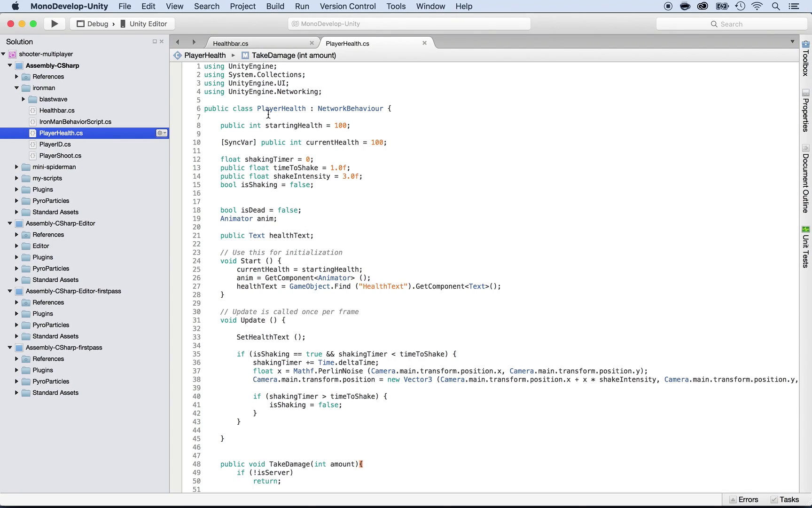The width and height of the screenshot is (812, 508).
Task: Expand the mini-spiderman folder
Action: pyautogui.click(x=16, y=167)
